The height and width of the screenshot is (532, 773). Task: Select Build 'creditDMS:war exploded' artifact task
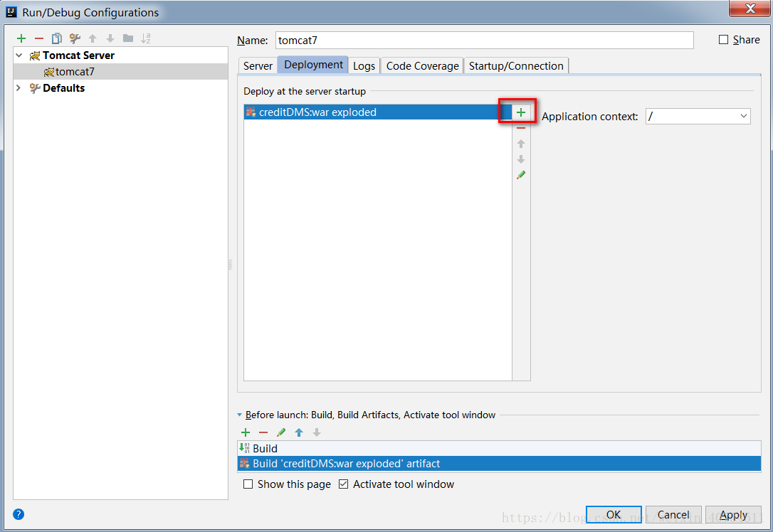click(499, 464)
